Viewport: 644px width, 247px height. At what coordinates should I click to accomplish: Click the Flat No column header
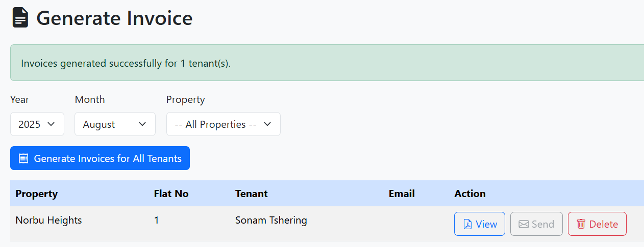pyautogui.click(x=171, y=194)
